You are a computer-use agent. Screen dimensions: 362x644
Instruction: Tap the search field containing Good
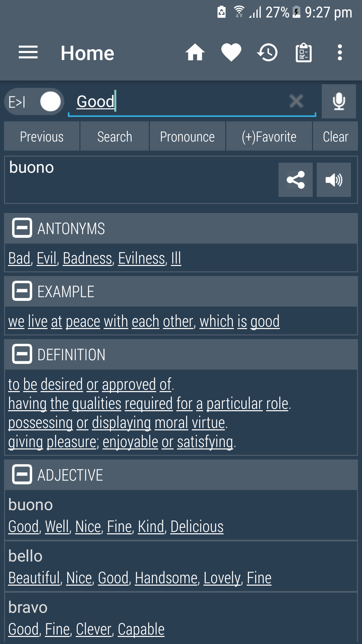click(181, 101)
